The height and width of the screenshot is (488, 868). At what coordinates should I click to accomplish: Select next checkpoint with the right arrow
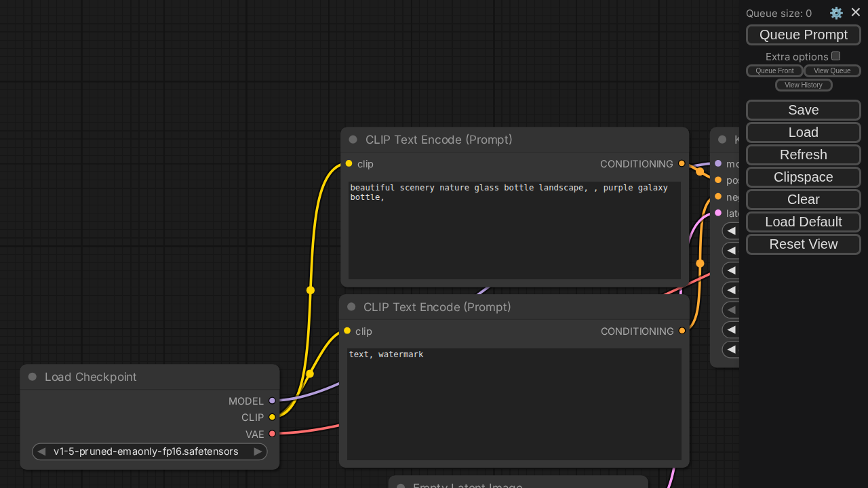point(258,451)
